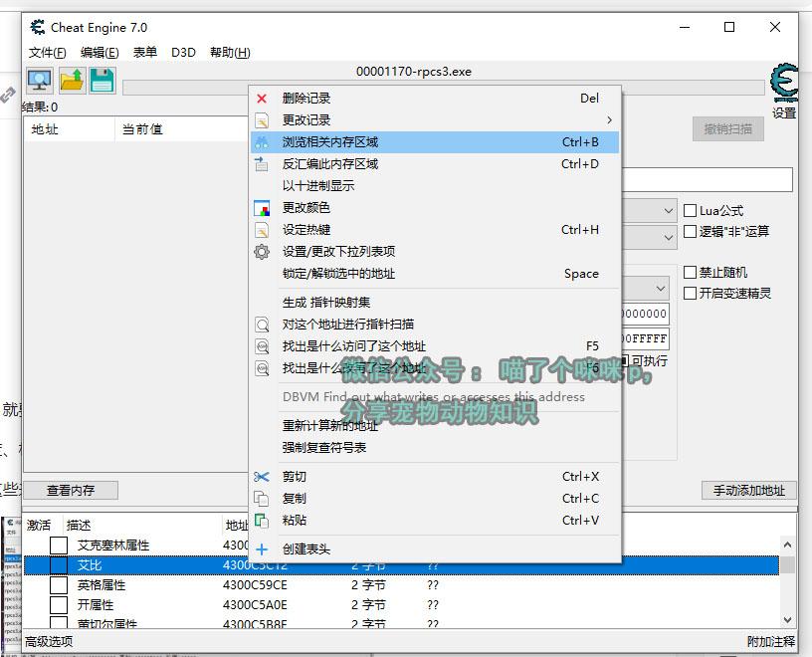Click the find what writes address icon
Image resolution: width=812 pixels, height=657 pixels.
(262, 368)
